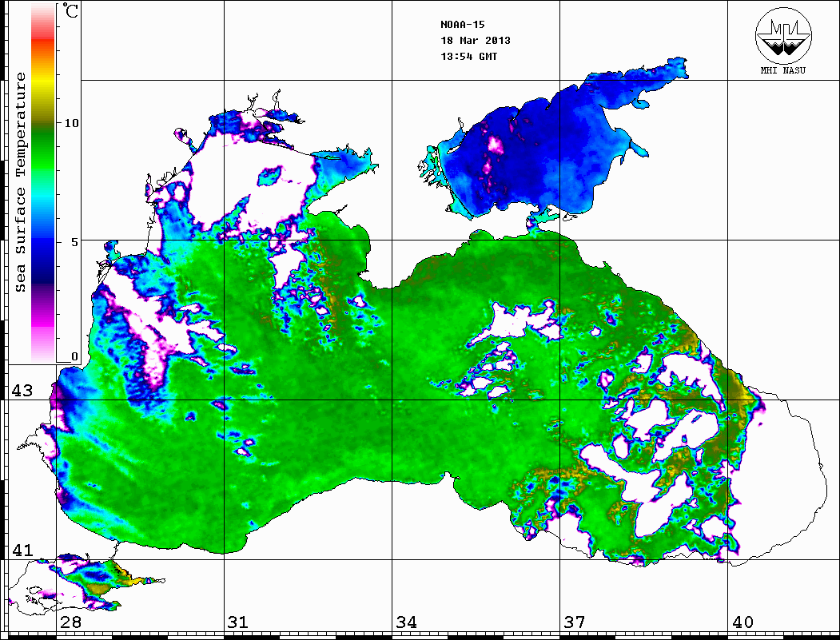Screen dimensions: 840x640
Task: Click the longitude label '31'
Action: 238,622
